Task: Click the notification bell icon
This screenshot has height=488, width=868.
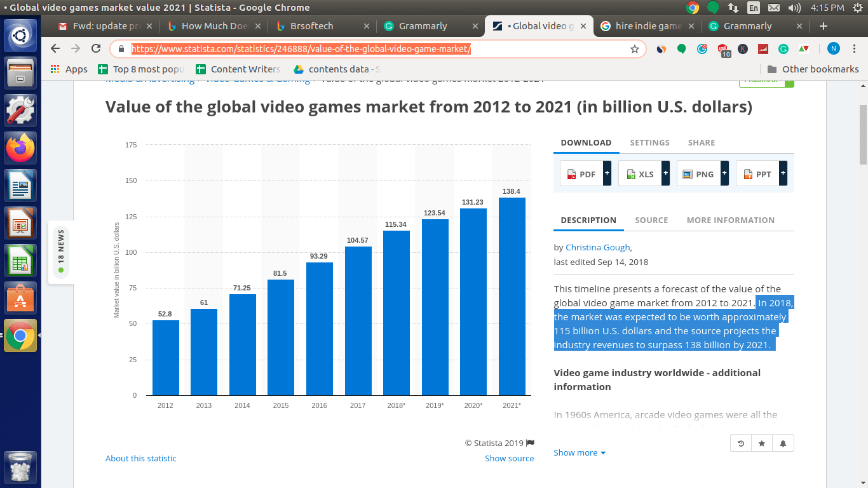Action: [x=783, y=444]
